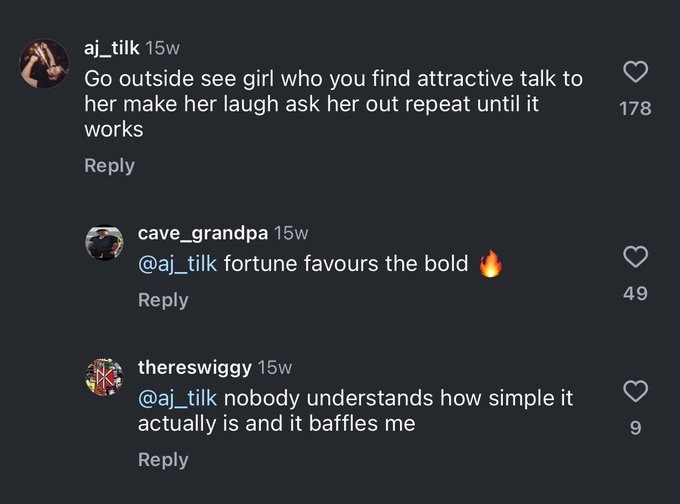View the 49 likes count
680x504 pixels.
click(x=635, y=294)
